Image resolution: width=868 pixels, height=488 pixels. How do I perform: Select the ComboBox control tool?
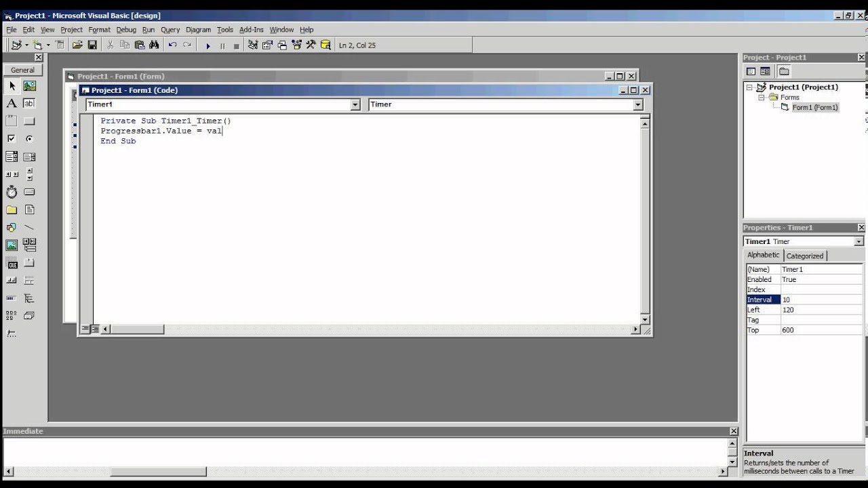click(12, 157)
